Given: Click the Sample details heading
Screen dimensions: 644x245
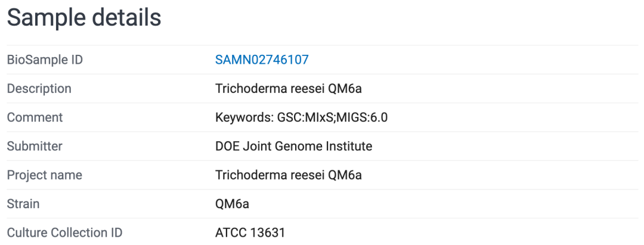Looking at the screenshot, I should point(84,17).
